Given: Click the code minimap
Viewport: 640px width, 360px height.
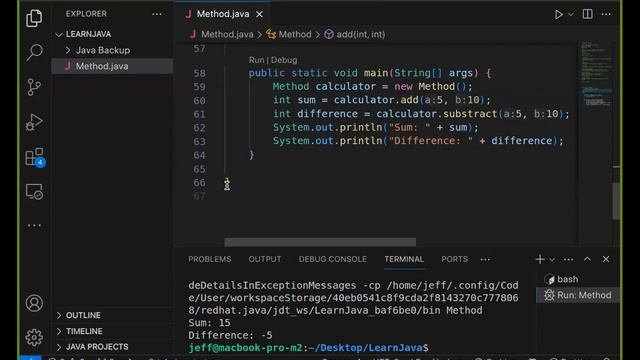Looking at the screenshot, I should (596, 73).
